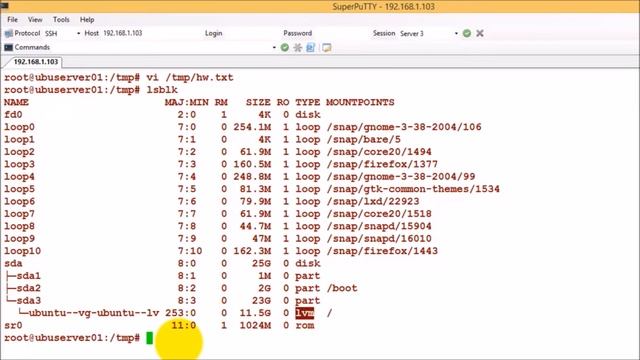The height and width of the screenshot is (360, 640).
Task: Click the Commands input field
Action: click(x=161, y=48)
